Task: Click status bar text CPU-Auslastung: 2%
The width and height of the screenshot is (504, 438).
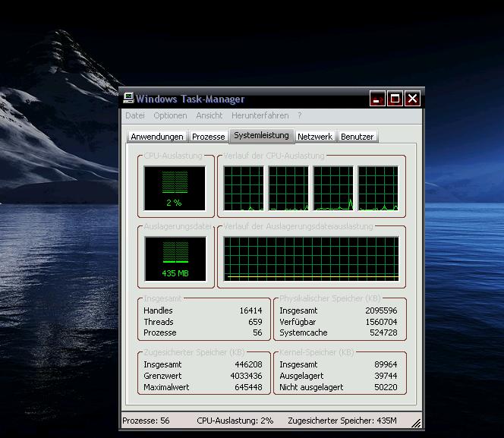Action: tap(235, 421)
